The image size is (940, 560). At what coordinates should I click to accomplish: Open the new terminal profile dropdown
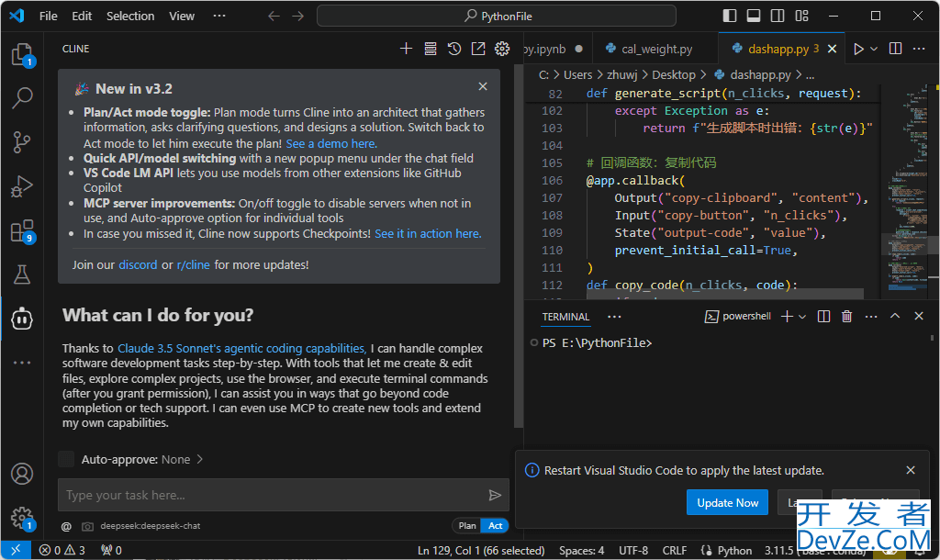coord(802,316)
